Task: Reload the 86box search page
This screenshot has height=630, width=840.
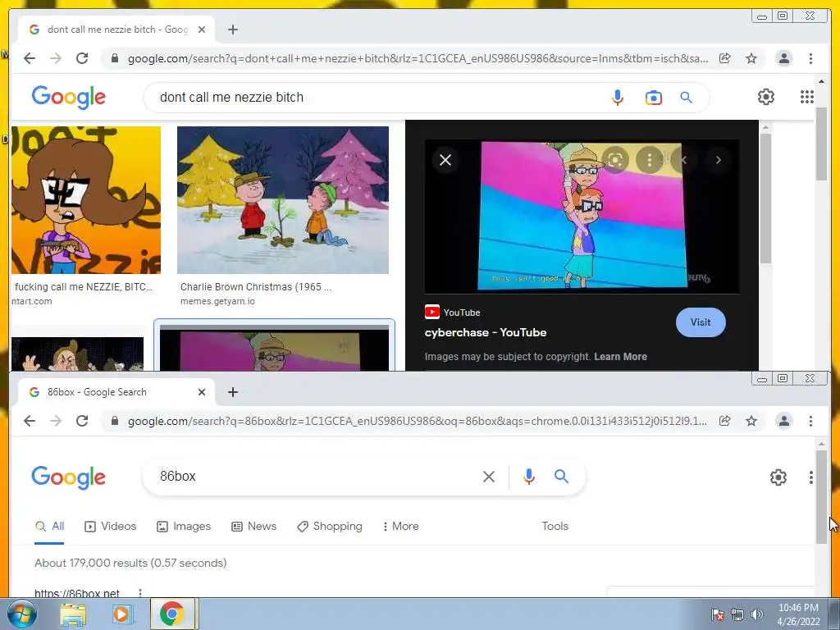Action: (82, 421)
